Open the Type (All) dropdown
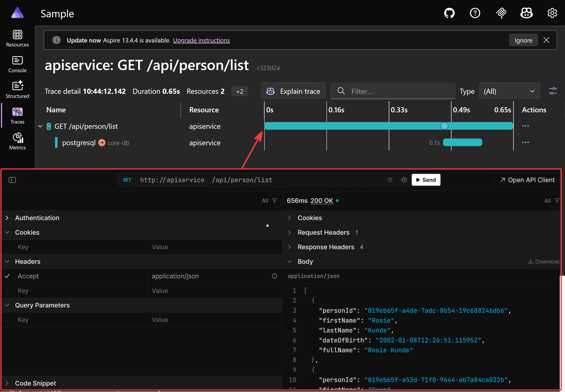Screen dimensions: 565x392 pos(509,91)
